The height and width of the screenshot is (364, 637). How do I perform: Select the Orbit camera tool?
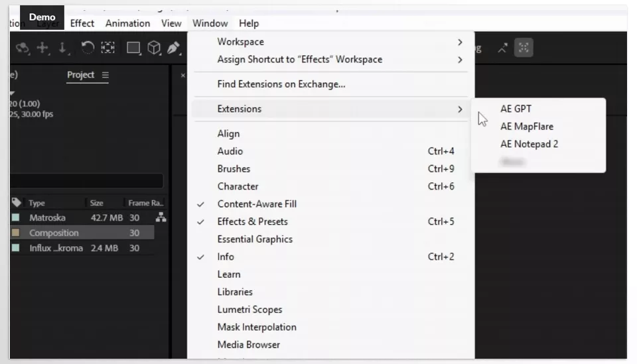pos(22,48)
